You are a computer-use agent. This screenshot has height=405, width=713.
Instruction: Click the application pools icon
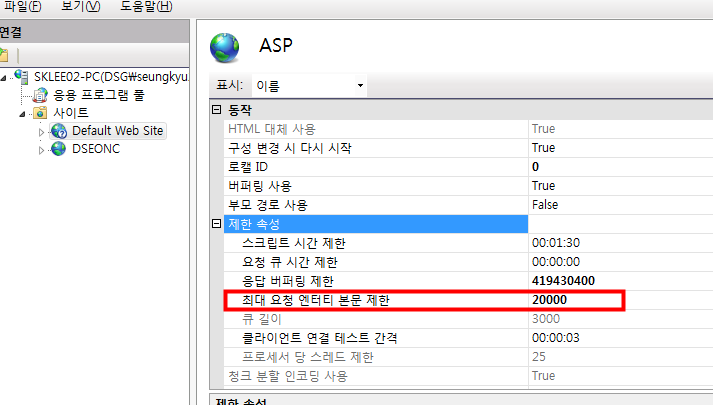40,95
